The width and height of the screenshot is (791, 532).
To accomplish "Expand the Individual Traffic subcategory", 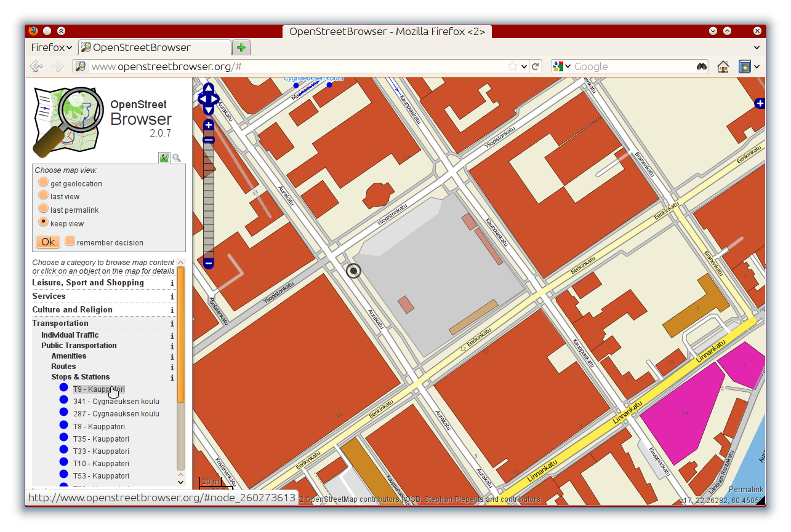I will tap(70, 335).
